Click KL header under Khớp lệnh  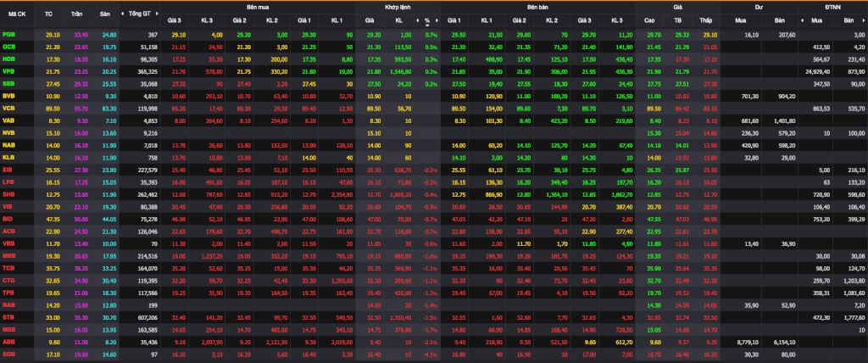point(399,20)
